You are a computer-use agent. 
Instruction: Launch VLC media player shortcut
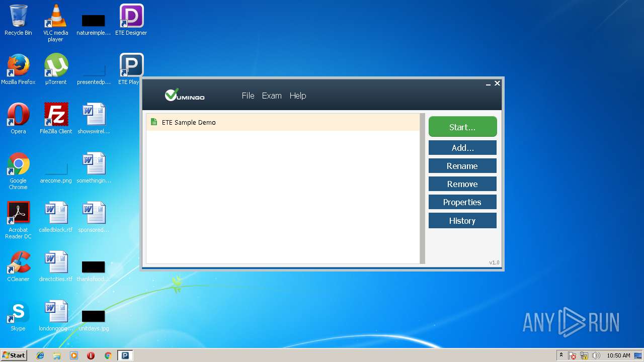tap(56, 23)
